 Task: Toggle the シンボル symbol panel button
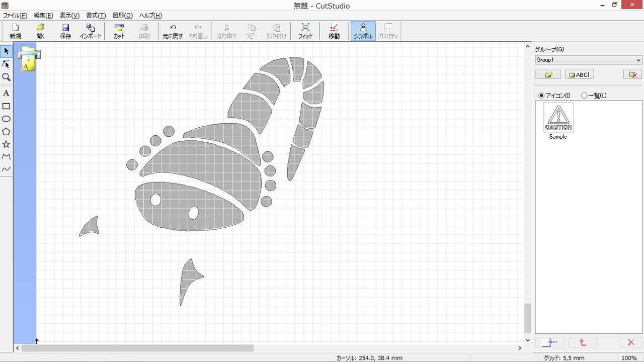point(363,31)
